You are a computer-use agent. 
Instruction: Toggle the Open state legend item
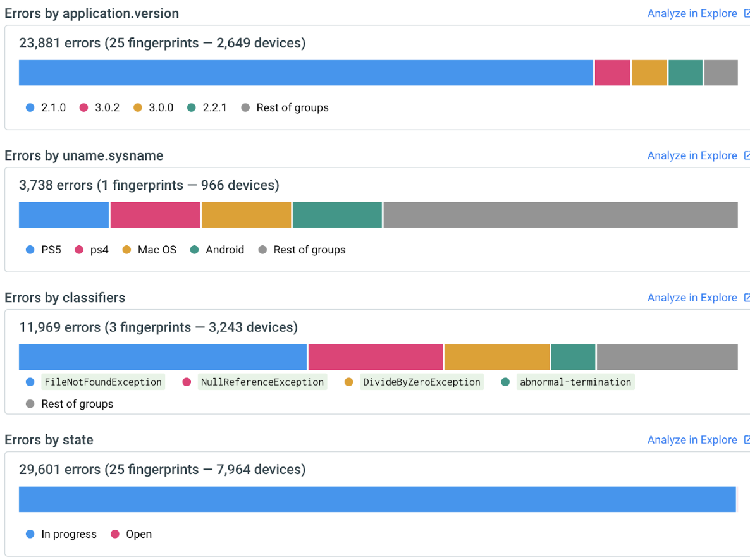(138, 535)
